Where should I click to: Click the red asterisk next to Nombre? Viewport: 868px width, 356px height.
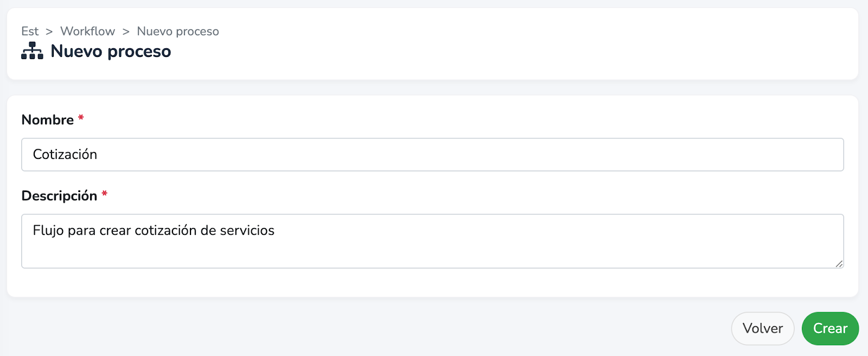pyautogui.click(x=81, y=118)
